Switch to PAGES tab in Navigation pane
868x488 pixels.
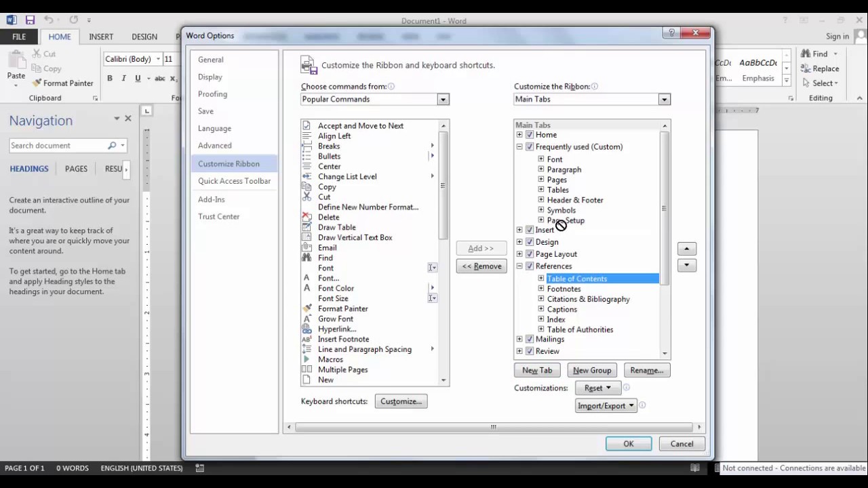point(76,169)
